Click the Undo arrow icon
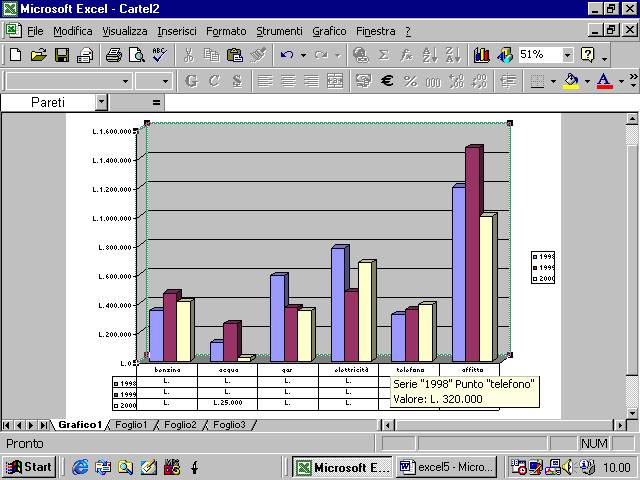 pos(287,55)
